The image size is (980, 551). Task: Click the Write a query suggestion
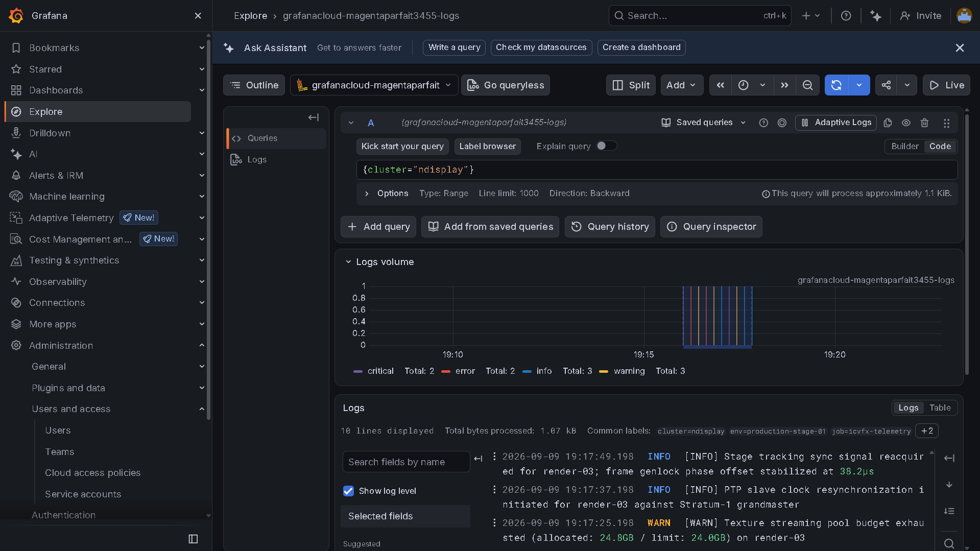tap(454, 47)
